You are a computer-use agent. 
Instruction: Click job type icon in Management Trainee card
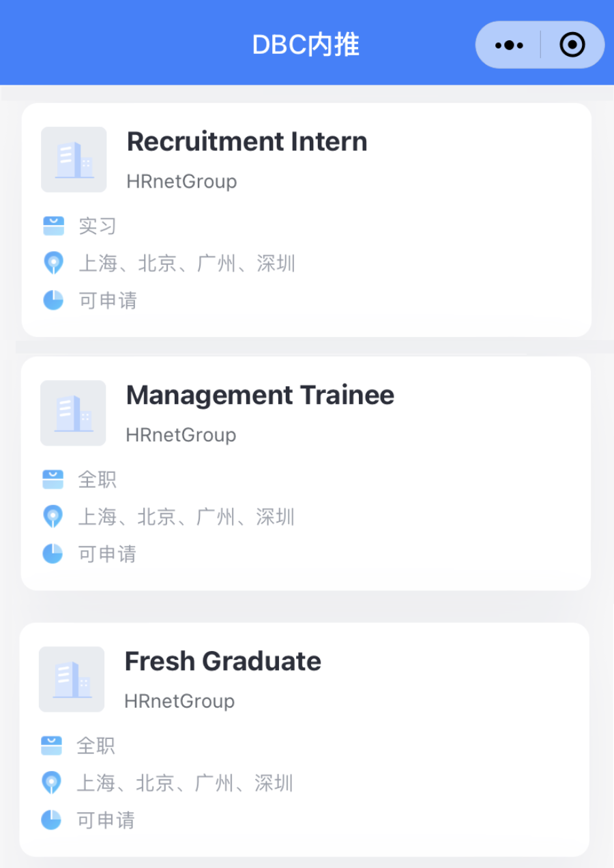pyautogui.click(x=53, y=479)
